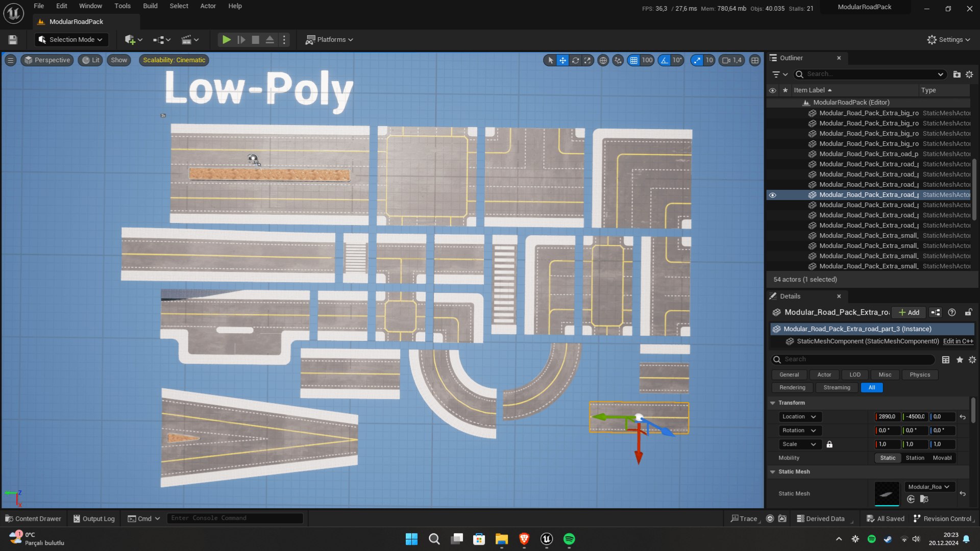Open Blueprint/add script icon in Details
The width and height of the screenshot is (980, 551).
[x=936, y=313]
